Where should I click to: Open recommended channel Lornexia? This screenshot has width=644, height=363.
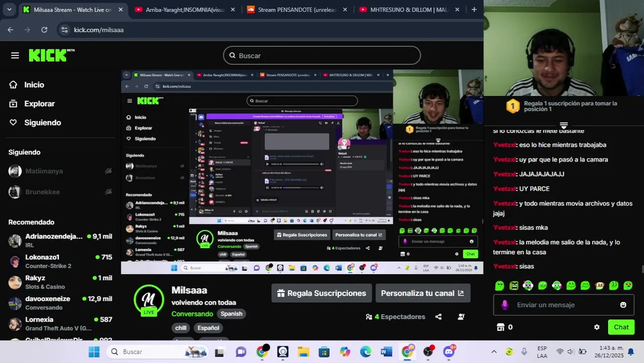click(60, 324)
